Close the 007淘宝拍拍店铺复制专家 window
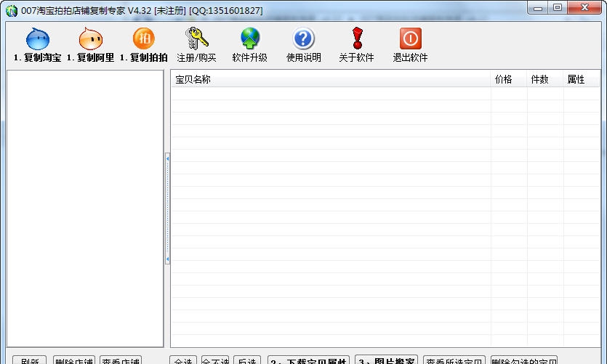The width and height of the screenshot is (607, 364). (584, 8)
